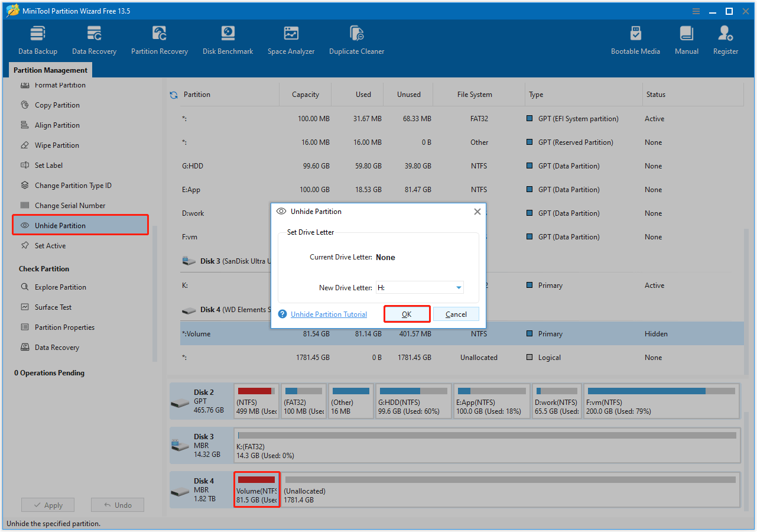Open the Duplicate Cleaner tool

pyautogui.click(x=356, y=38)
